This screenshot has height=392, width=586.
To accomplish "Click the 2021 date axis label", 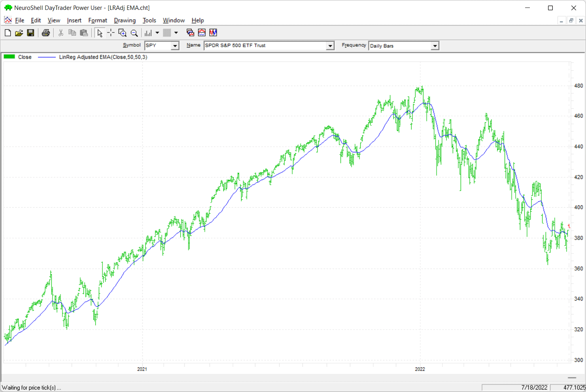I will pos(142,369).
